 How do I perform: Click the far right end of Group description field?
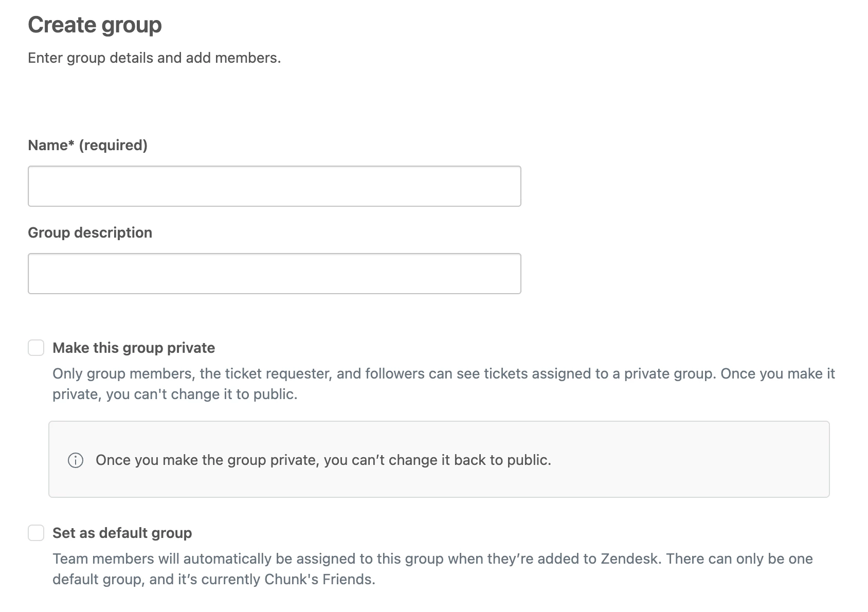(509, 274)
